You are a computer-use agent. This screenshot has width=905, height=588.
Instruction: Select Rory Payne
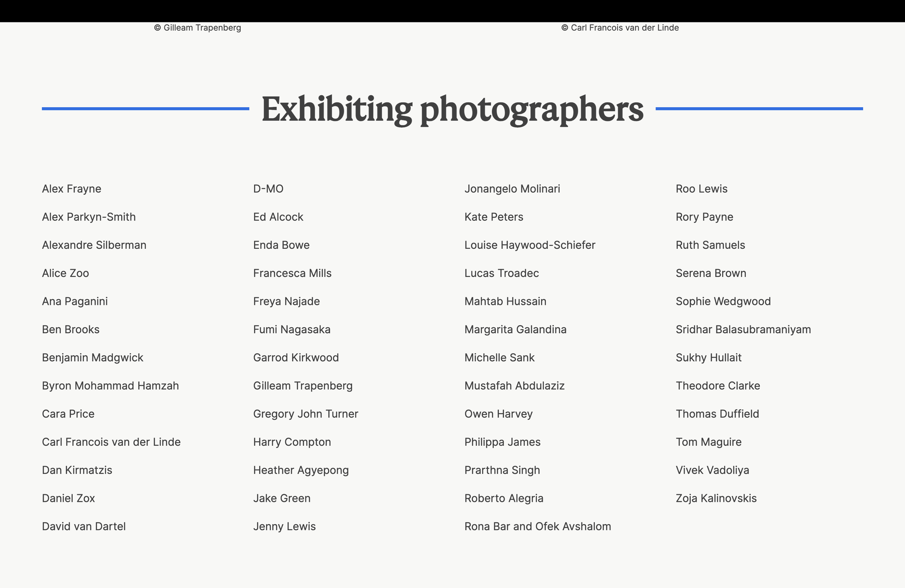pyautogui.click(x=704, y=217)
